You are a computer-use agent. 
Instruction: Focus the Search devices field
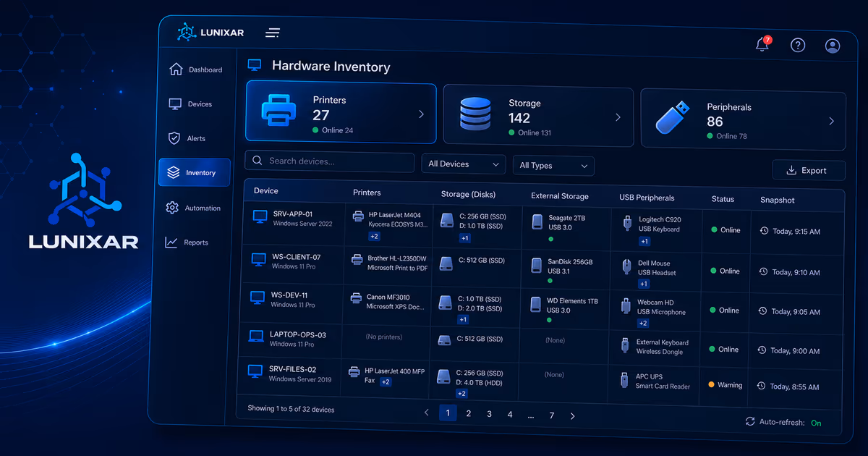(329, 161)
